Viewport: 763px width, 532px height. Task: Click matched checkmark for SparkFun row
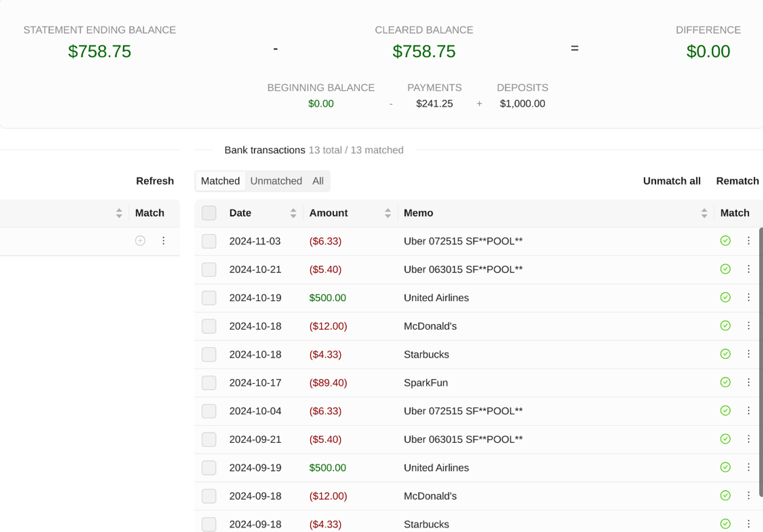pyautogui.click(x=725, y=382)
